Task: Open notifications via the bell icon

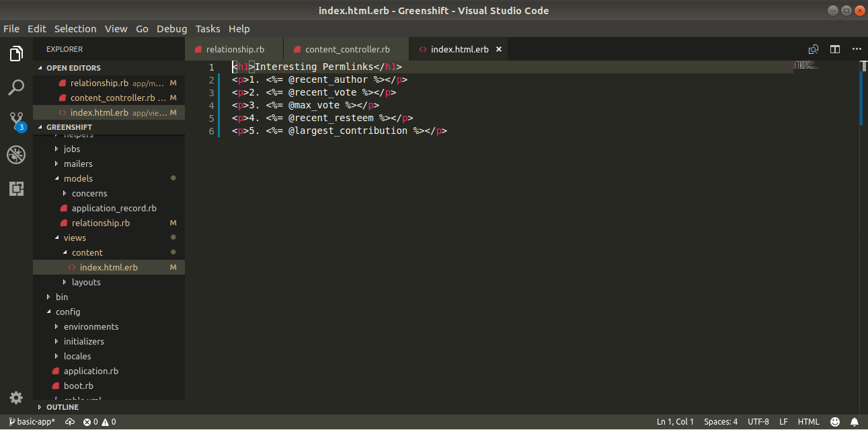Action: coord(855,422)
